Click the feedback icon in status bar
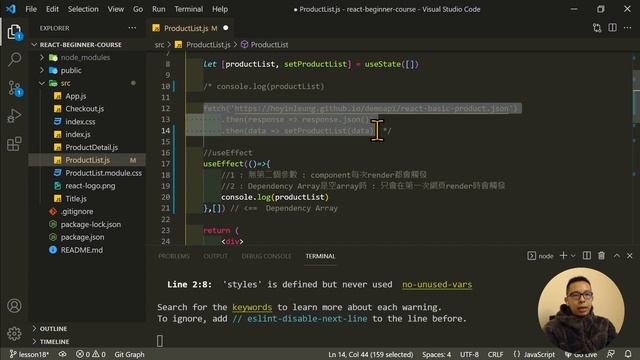The image size is (640, 360). coord(611,354)
